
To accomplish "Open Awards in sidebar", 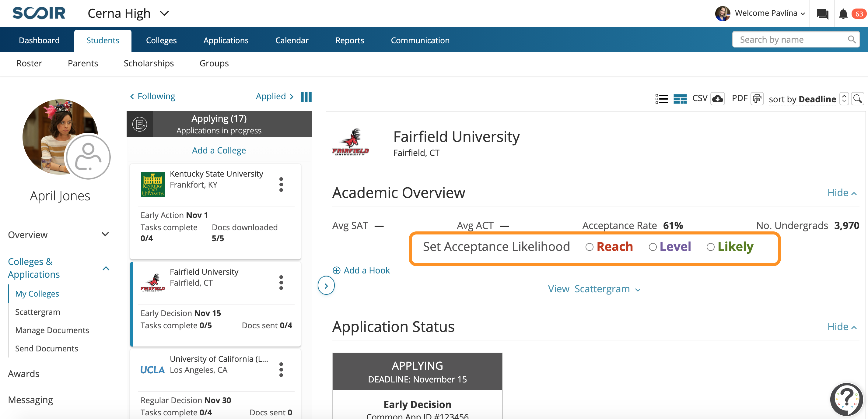I will [x=24, y=374].
